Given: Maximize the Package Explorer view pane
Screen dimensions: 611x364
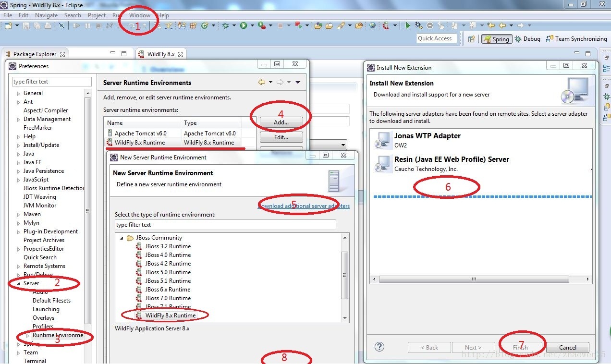Looking at the screenshot, I should point(124,53).
